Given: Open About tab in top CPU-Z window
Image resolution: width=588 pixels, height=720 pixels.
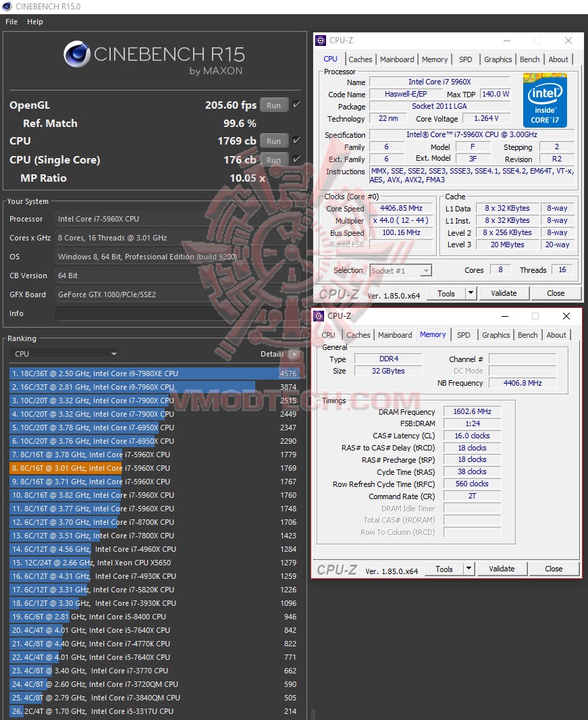Looking at the screenshot, I should [x=558, y=59].
